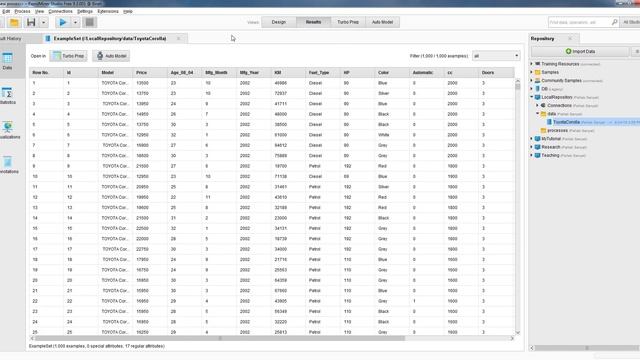
Task: Switch to the Turbo Prep view
Action: click(x=348, y=22)
